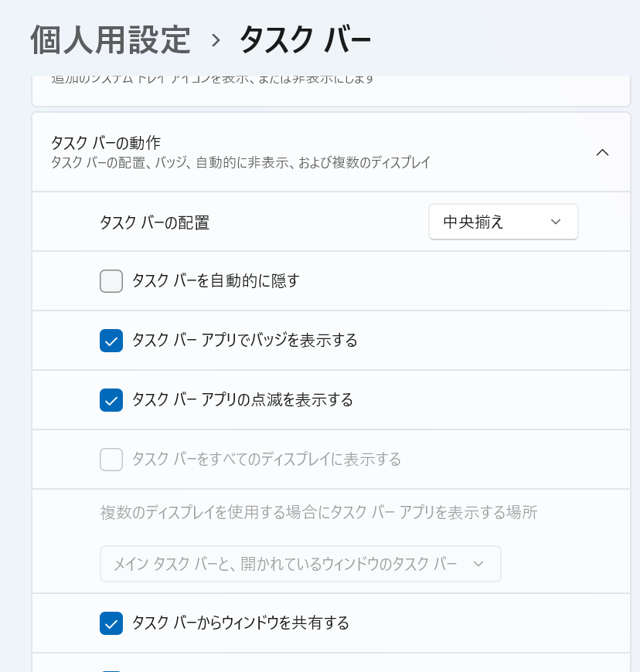Viewport: 640px width, 672px height.
Task: Check タスク バーをすべてのディスプレイに表示する box
Action: tap(111, 460)
